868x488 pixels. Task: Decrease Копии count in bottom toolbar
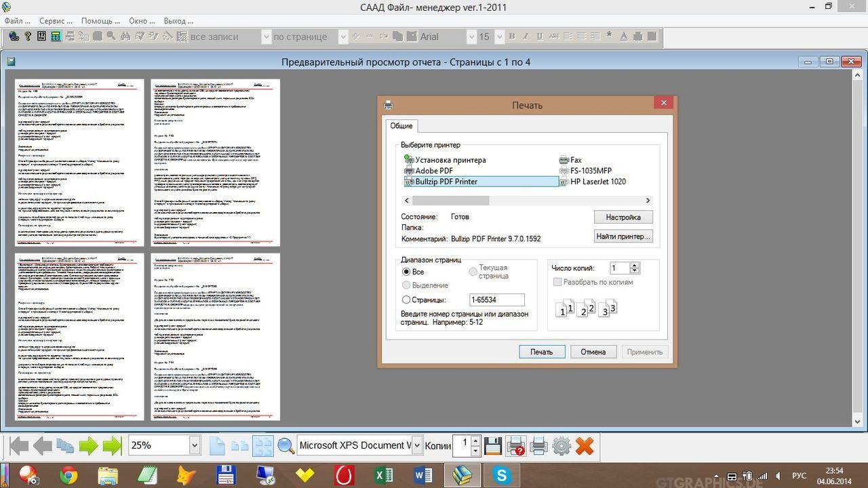click(x=475, y=450)
